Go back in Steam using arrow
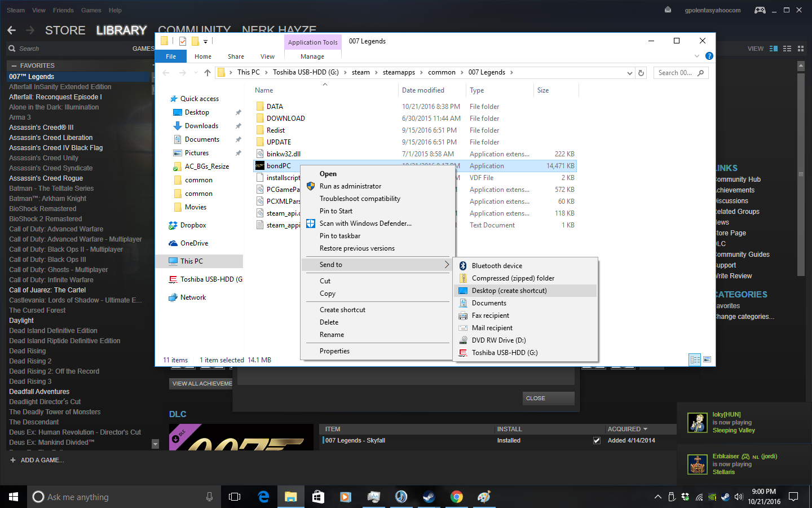The image size is (812, 508). pyautogui.click(x=12, y=30)
